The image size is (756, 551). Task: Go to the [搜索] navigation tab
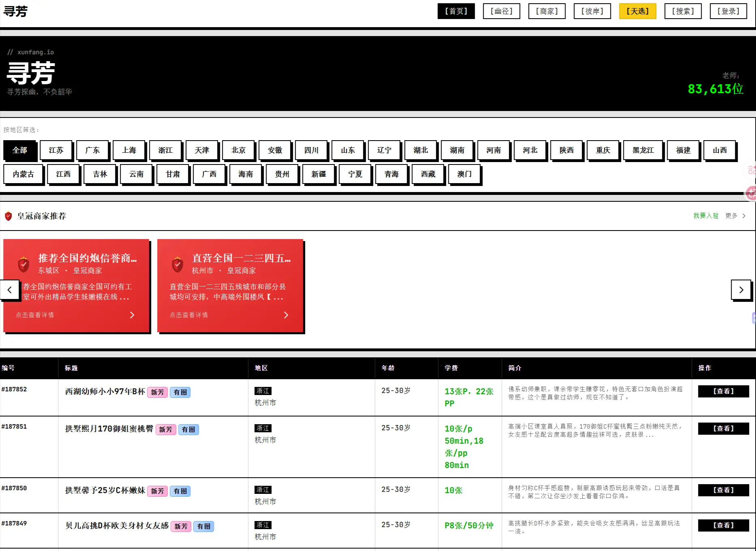point(683,11)
